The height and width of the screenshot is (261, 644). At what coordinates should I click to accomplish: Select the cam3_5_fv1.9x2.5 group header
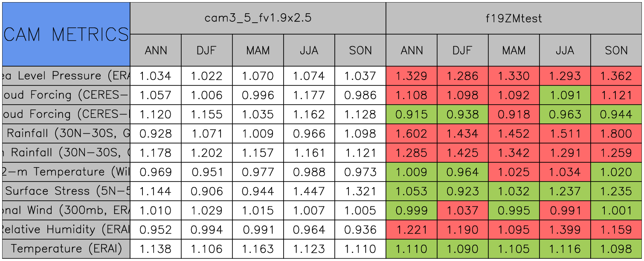[258, 18]
